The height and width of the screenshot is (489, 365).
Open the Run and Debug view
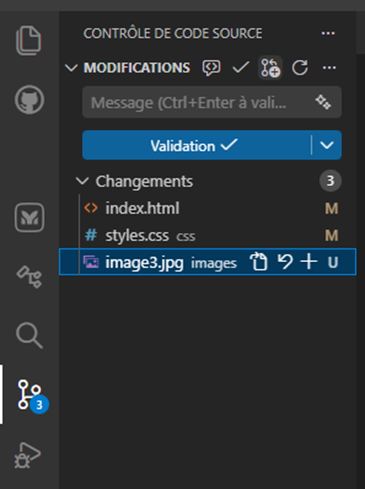27,455
